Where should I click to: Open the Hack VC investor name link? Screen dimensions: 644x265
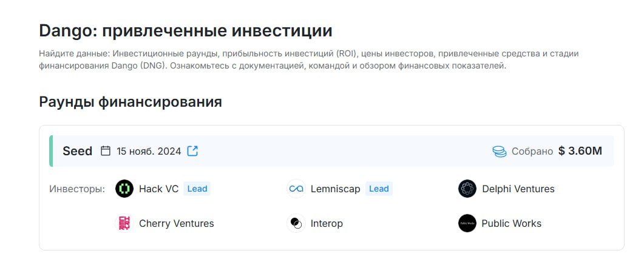(159, 189)
